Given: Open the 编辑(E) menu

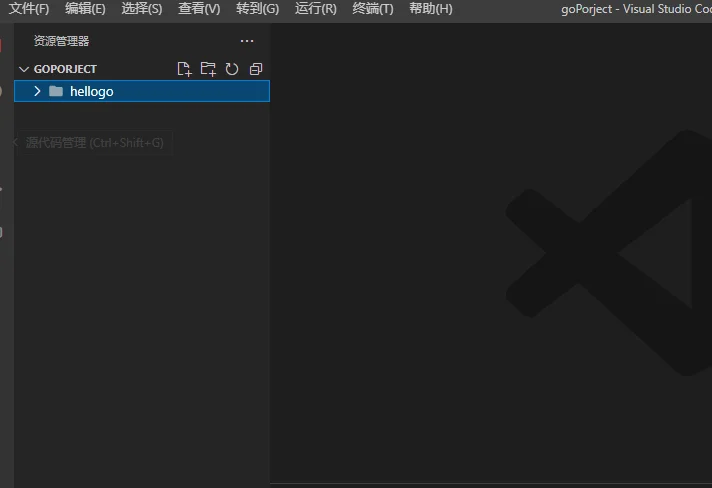Looking at the screenshot, I should [85, 9].
